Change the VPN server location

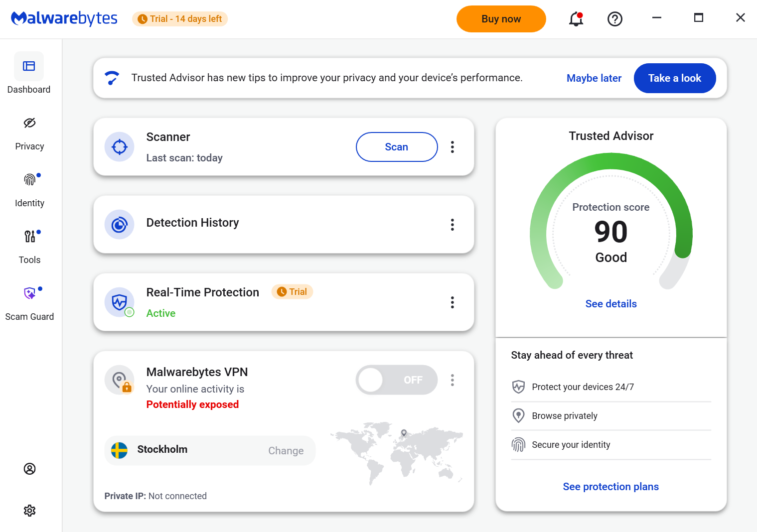click(x=286, y=451)
